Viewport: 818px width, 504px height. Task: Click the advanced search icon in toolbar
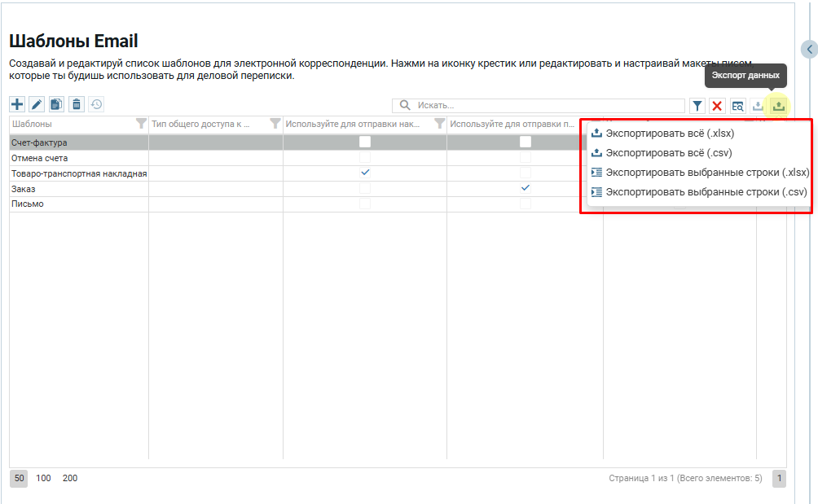737,106
